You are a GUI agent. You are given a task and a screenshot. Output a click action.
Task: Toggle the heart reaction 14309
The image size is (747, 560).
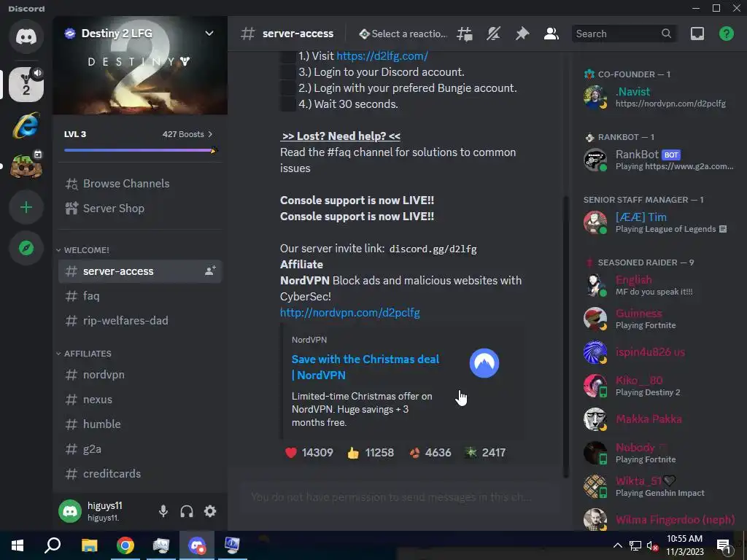point(309,453)
